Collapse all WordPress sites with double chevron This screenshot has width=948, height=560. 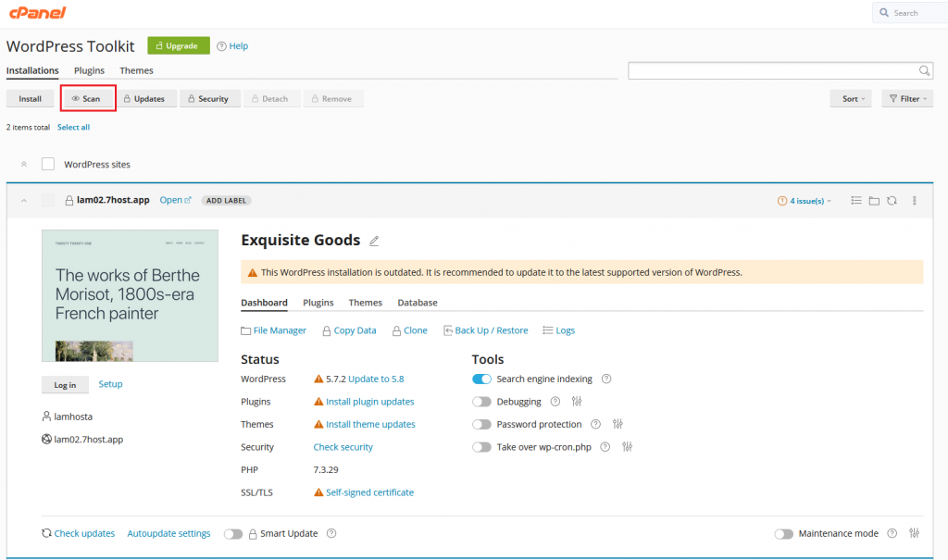click(x=24, y=164)
